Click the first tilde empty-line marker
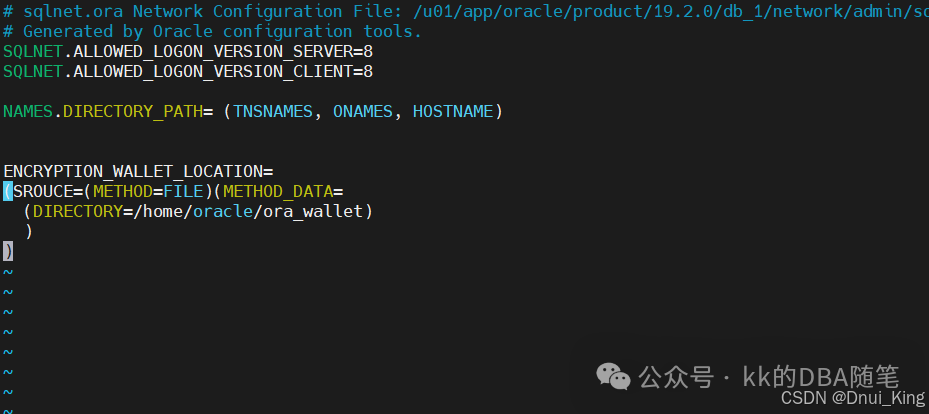Image resolution: width=929 pixels, height=414 pixels. click(x=8, y=272)
